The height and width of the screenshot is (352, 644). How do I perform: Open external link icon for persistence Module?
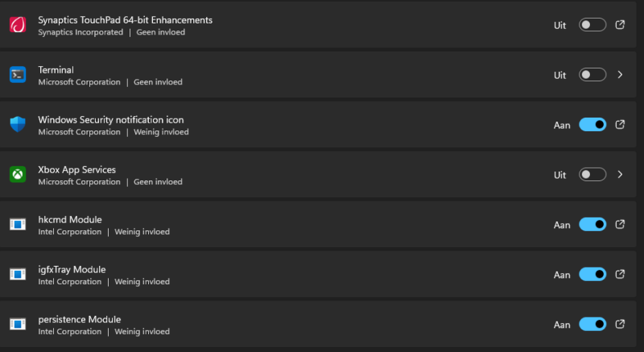pos(620,324)
